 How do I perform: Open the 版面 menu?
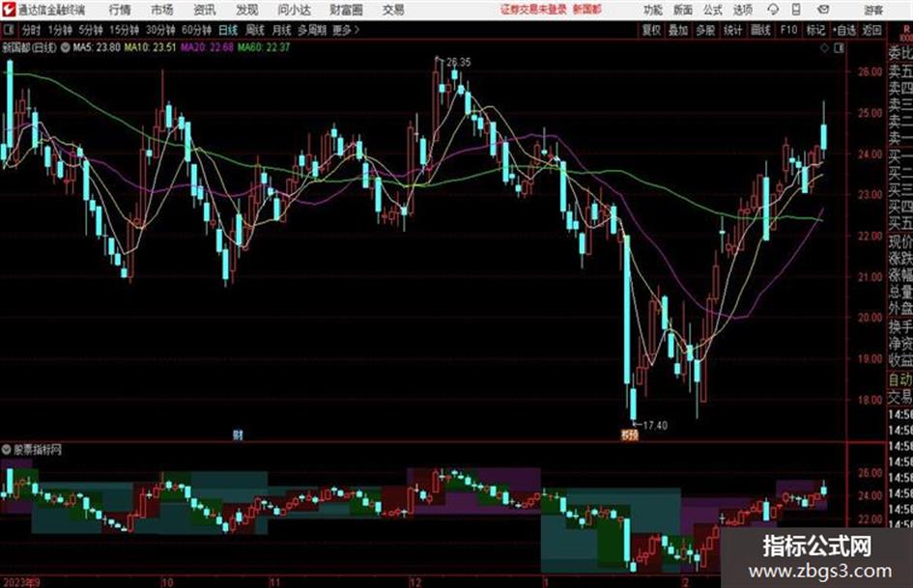[682, 10]
